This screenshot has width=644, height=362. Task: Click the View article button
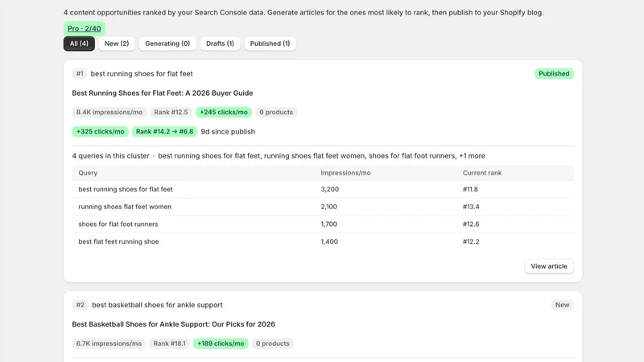pyautogui.click(x=549, y=266)
